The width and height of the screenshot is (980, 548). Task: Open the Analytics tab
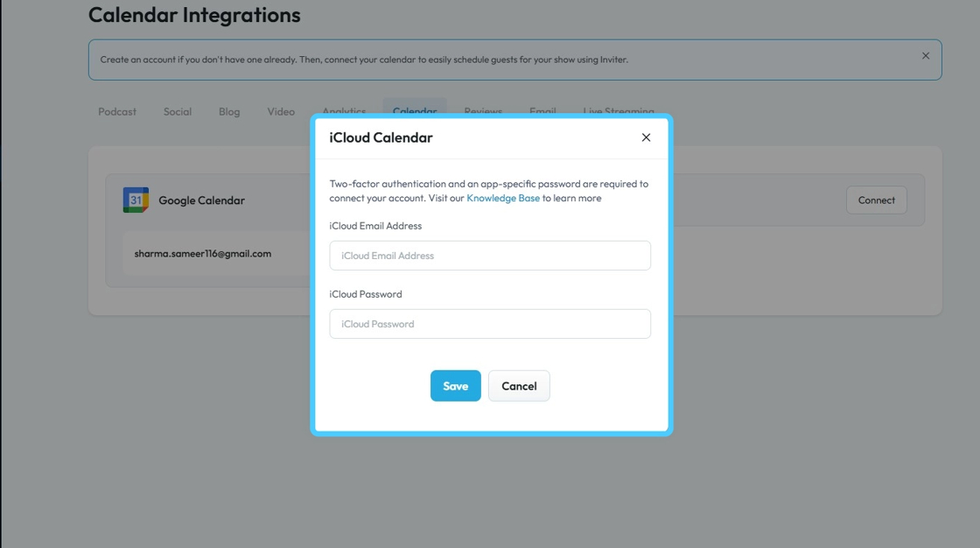click(344, 111)
